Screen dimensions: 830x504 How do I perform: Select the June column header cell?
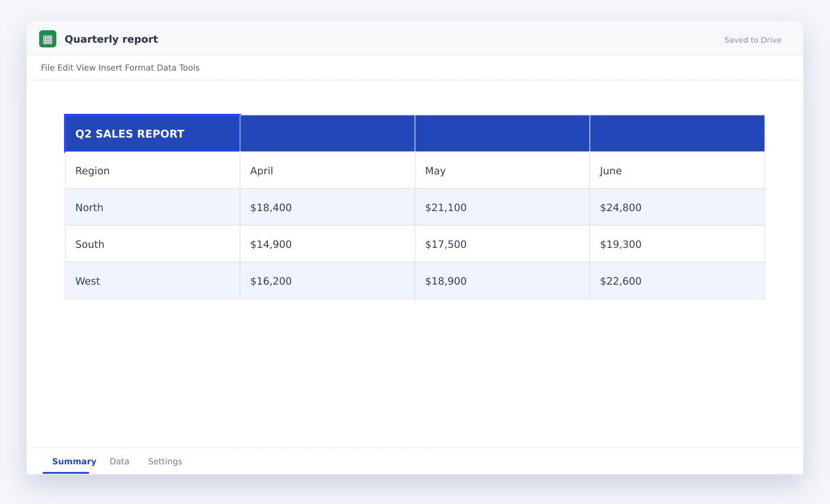tap(677, 171)
